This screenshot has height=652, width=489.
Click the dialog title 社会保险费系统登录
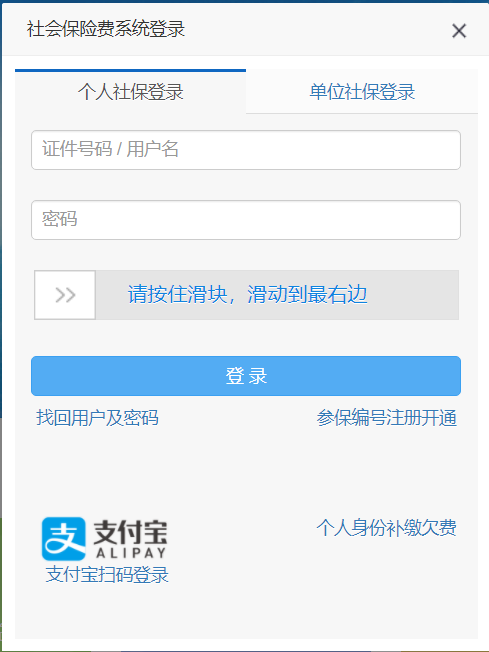coord(106,29)
